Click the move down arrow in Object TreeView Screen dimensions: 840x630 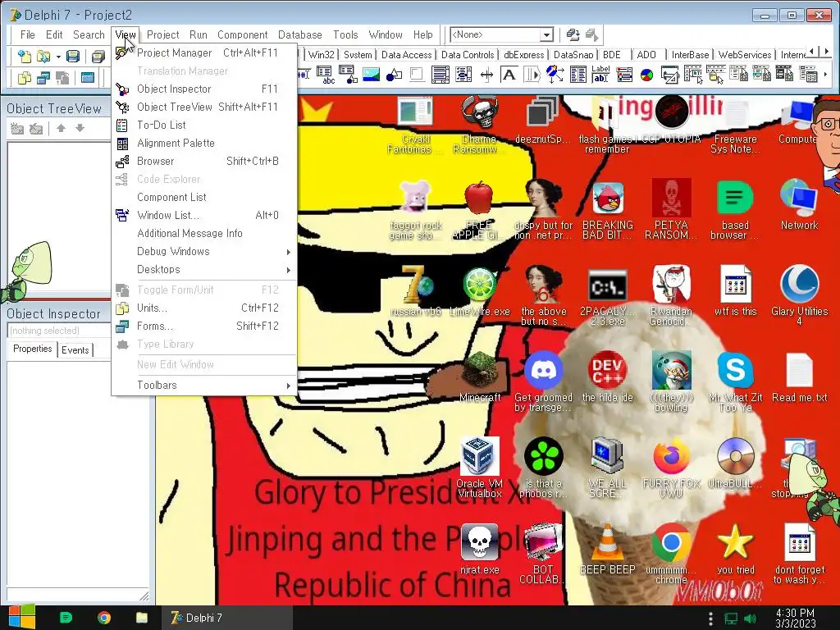[80, 128]
